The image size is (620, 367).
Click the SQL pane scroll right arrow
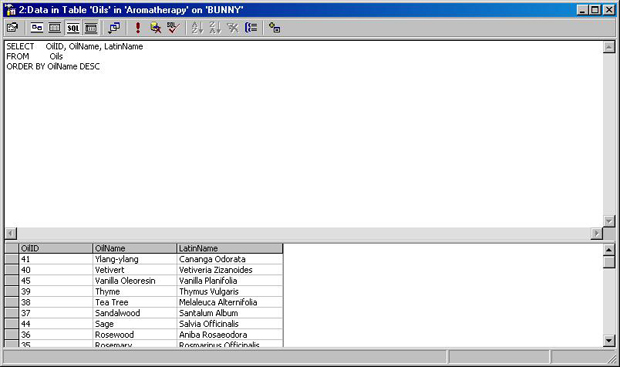pos(597,233)
